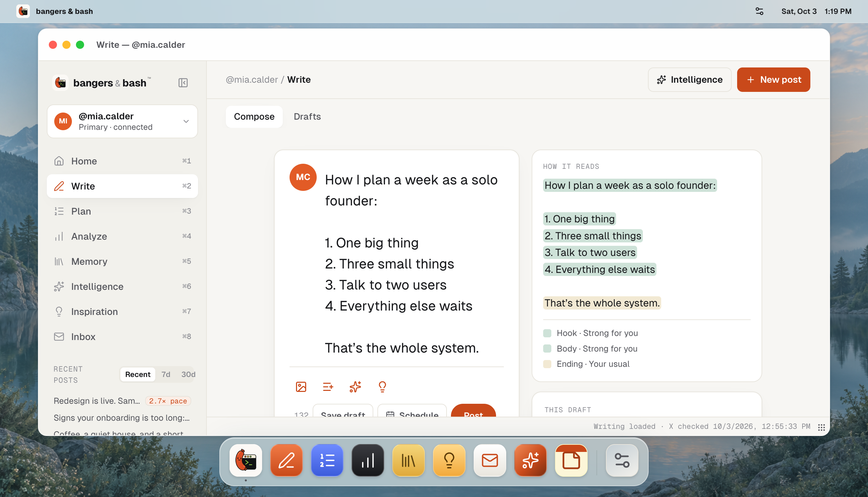Click @mia.calder in the breadcrumb
The height and width of the screenshot is (497, 868).
pyautogui.click(x=252, y=80)
